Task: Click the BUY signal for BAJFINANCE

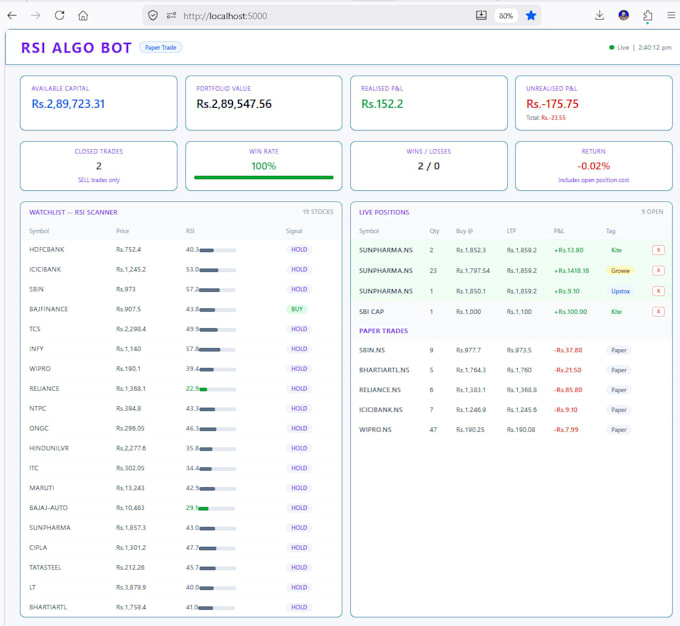Action: click(297, 309)
